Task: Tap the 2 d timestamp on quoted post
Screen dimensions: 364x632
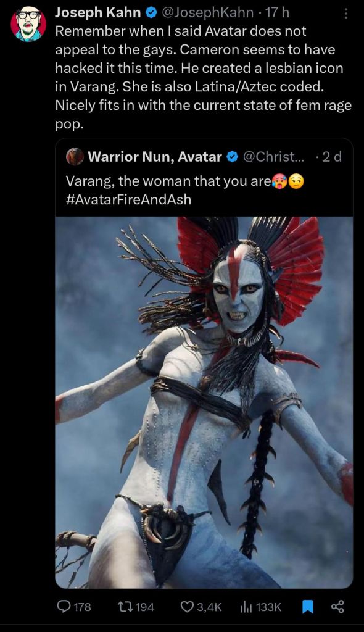Action: pyautogui.click(x=332, y=156)
